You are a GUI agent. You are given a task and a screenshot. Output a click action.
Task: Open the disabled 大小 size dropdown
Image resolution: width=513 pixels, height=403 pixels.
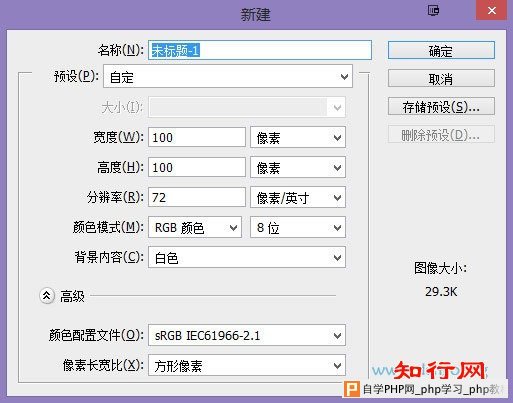tap(247, 107)
